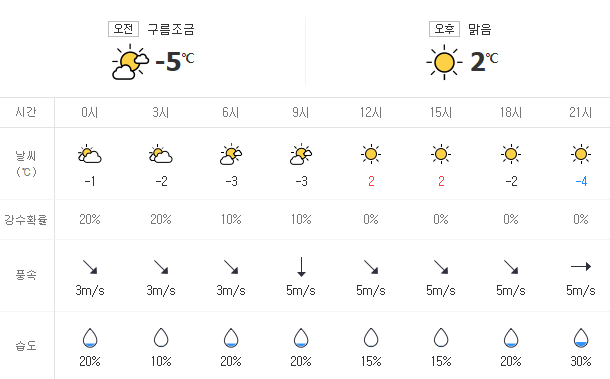Select the weather icon under 3시

click(161, 154)
